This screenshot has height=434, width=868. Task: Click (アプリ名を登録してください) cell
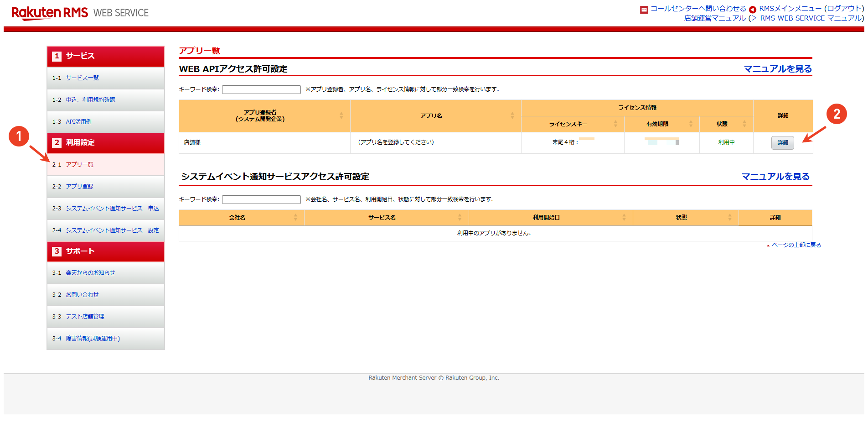[x=436, y=142]
